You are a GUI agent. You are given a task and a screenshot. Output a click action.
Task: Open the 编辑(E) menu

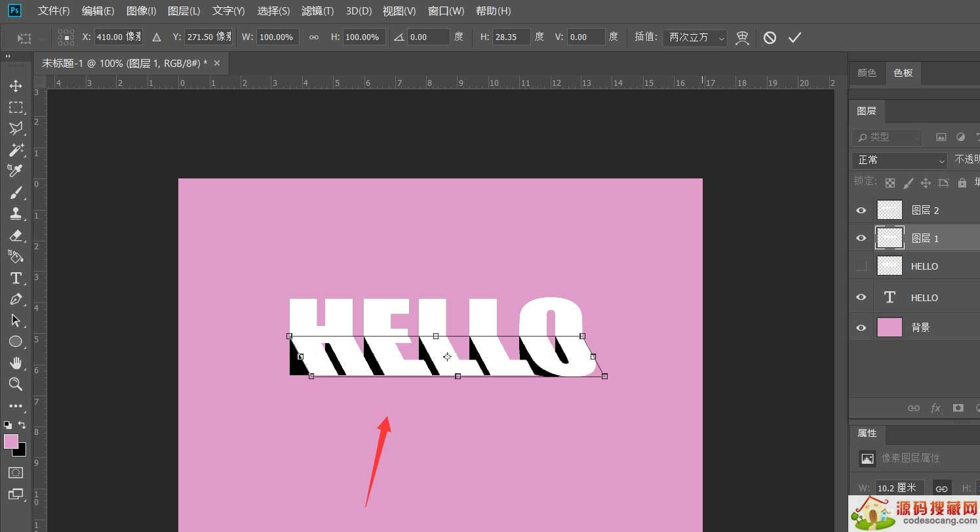tap(98, 11)
